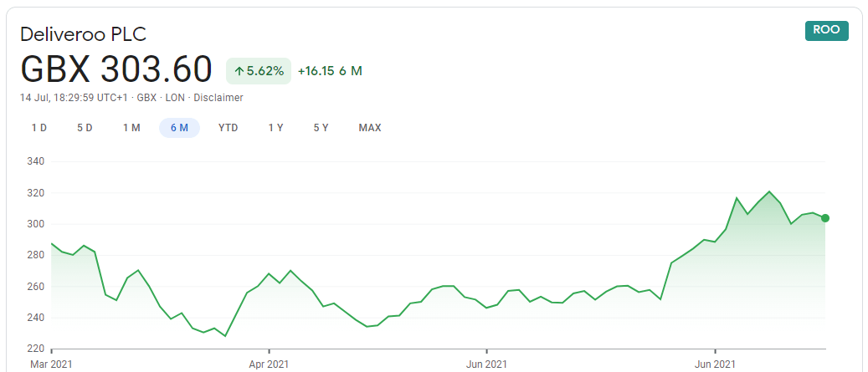Viewport: 868px width, 372px height.
Task: Select the highlighted 6 M range
Action: [x=179, y=128]
